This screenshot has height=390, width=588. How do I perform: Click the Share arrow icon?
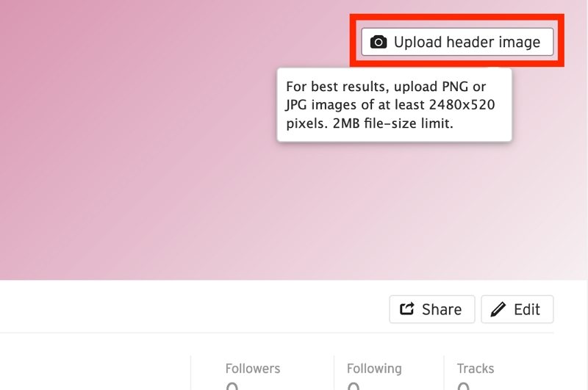click(407, 309)
